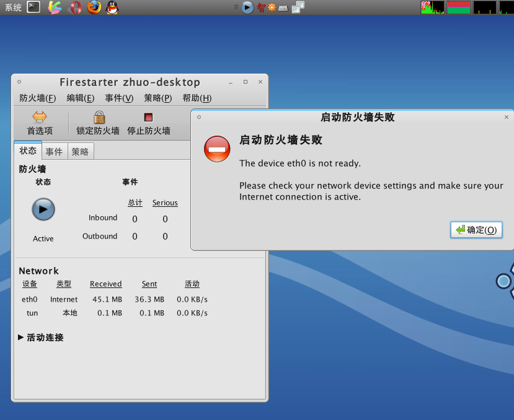Open the red-green memory monitor applet
Image resolution: width=514 pixels, height=420 pixels.
tap(459, 7)
